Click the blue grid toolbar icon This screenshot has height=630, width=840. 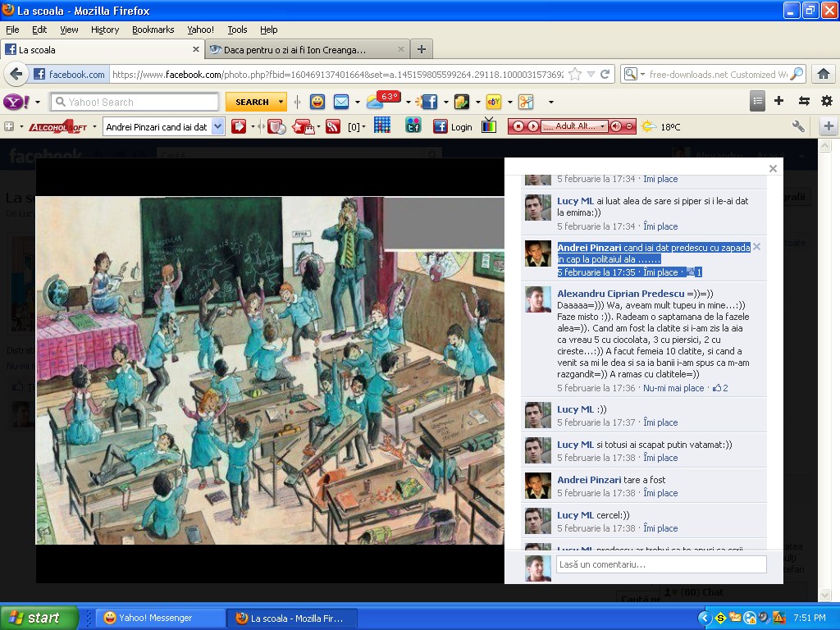[x=382, y=126]
